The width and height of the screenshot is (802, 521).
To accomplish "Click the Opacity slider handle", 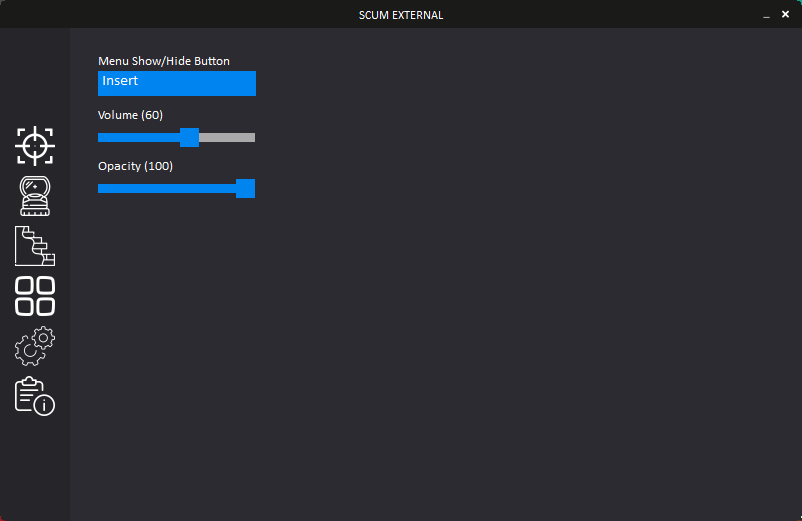I will (x=246, y=189).
